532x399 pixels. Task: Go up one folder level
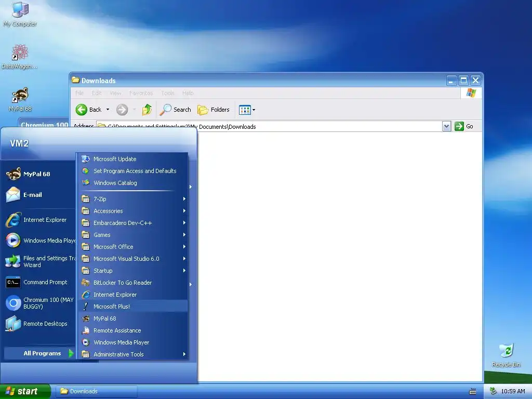147,110
